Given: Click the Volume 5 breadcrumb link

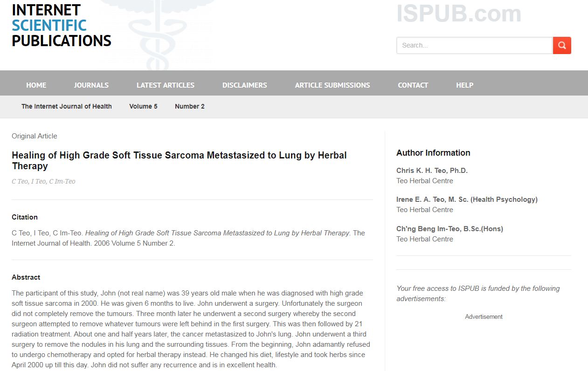Looking at the screenshot, I should 143,106.
